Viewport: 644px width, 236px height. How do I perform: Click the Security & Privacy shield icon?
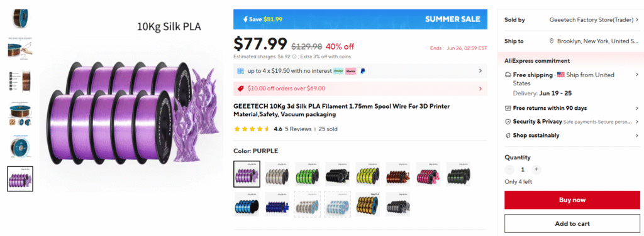click(x=508, y=122)
